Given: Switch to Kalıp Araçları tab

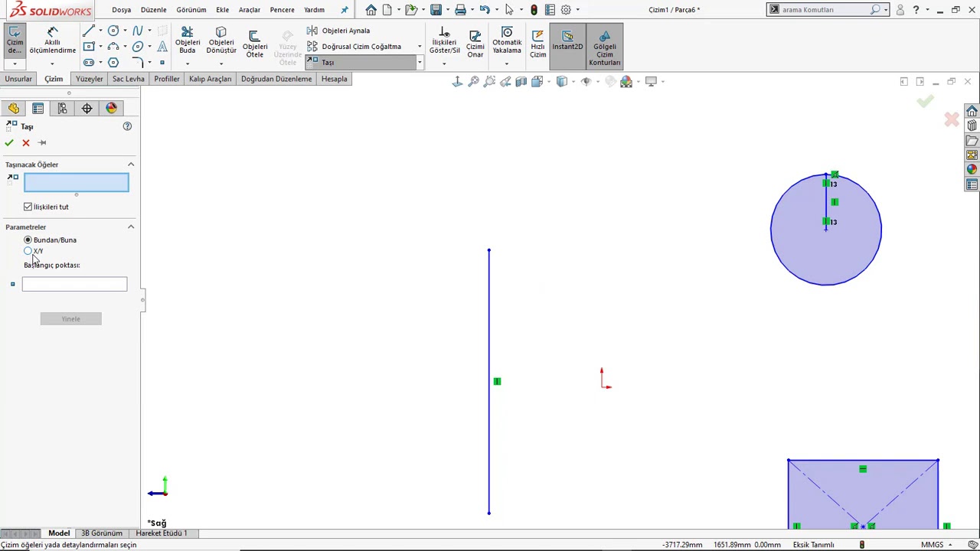Looking at the screenshot, I should click(210, 79).
